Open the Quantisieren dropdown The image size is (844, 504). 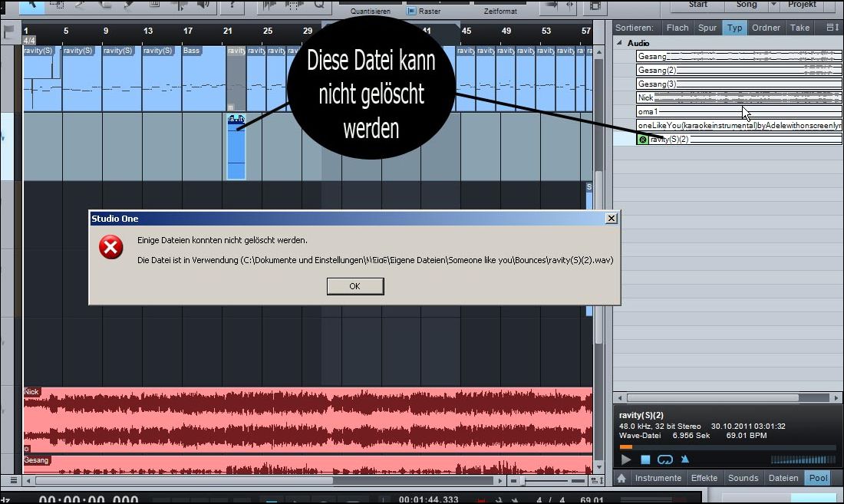(371, 11)
